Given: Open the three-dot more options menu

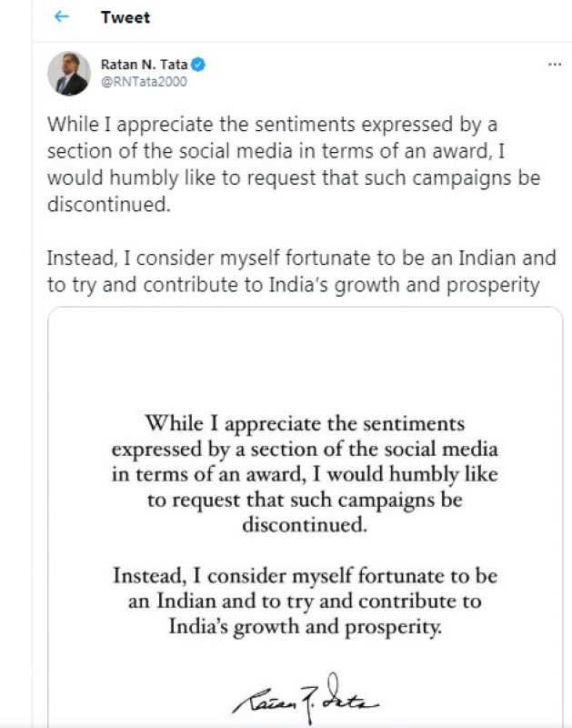Looking at the screenshot, I should 555,66.
